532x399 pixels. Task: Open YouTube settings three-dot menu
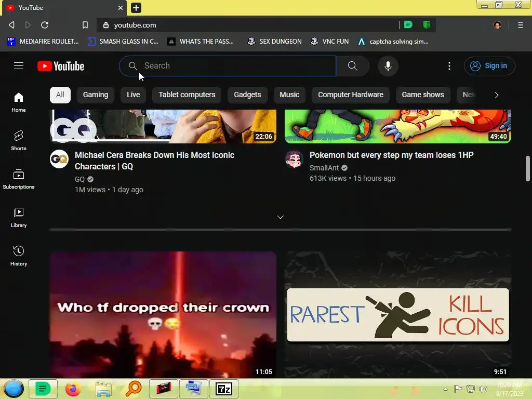449,66
